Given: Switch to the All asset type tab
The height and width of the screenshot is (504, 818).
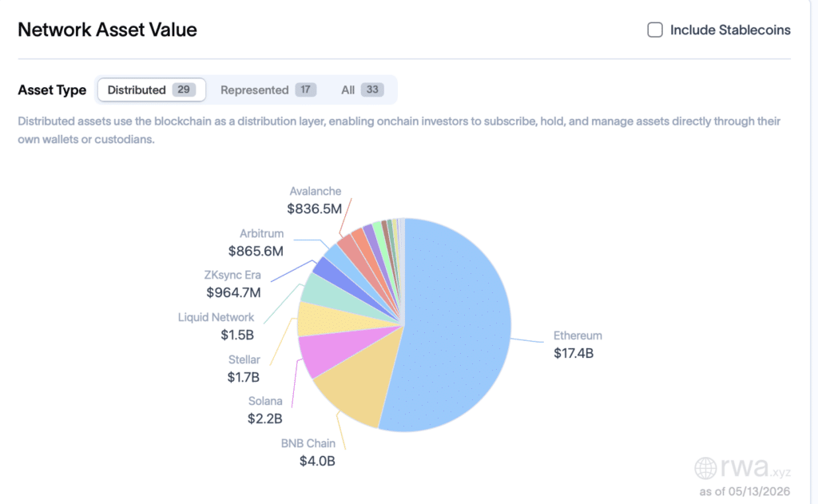Looking at the screenshot, I should pos(363,89).
